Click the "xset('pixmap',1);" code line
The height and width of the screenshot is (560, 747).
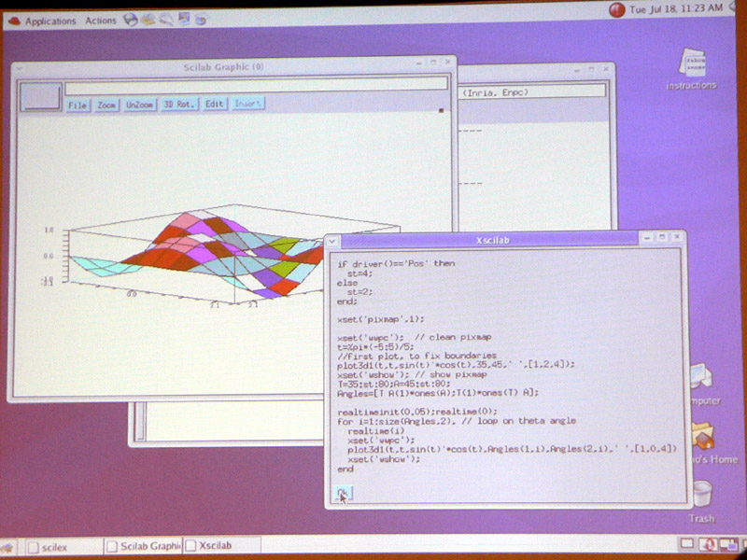tap(380, 319)
